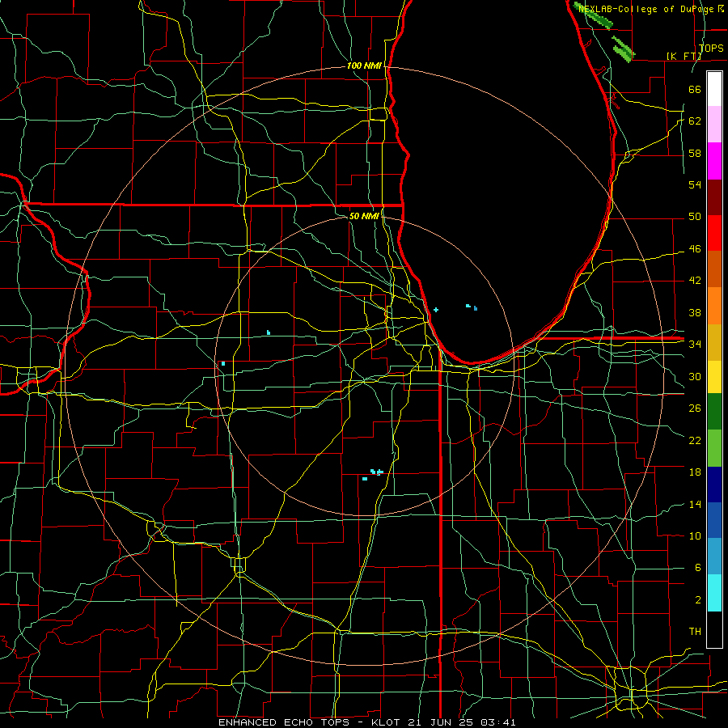Click the black TH legend block

[x=714, y=629]
